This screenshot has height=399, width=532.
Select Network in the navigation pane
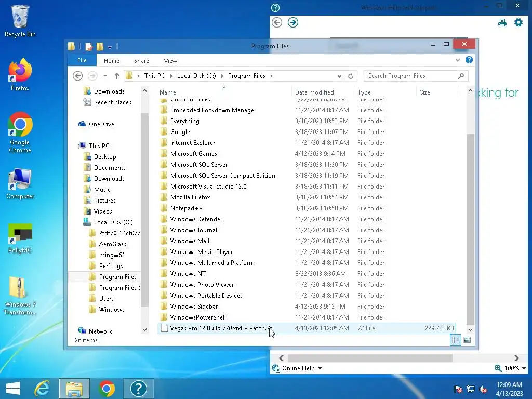100,331
